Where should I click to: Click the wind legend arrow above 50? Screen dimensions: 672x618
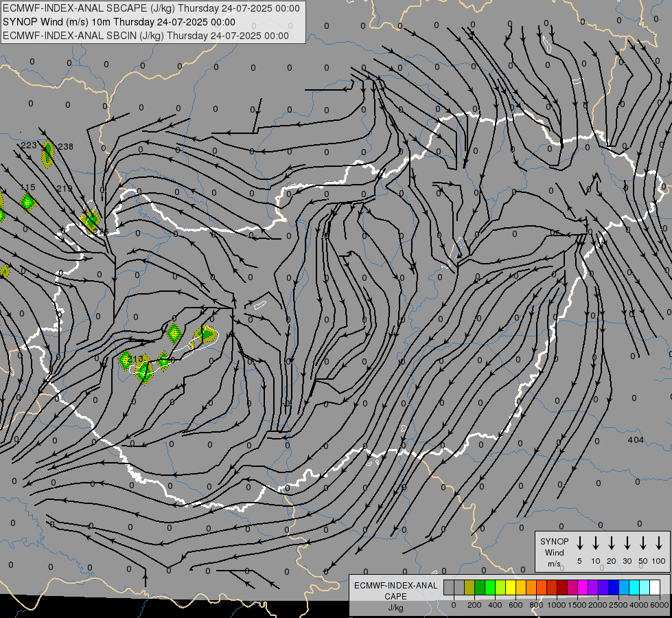pos(643,543)
